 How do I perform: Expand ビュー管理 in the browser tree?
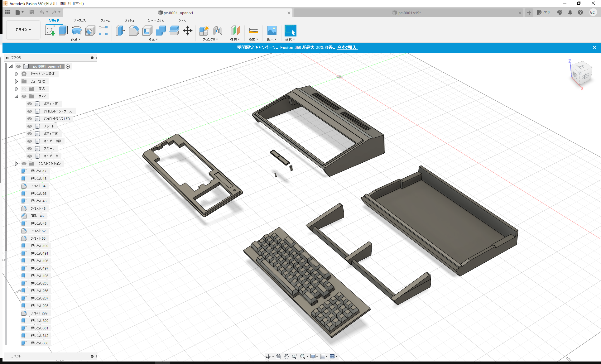coord(16,81)
